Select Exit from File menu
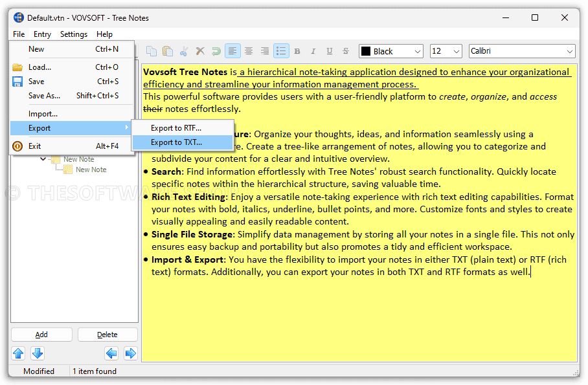Image resolution: width=588 pixels, height=385 pixels. pos(72,146)
